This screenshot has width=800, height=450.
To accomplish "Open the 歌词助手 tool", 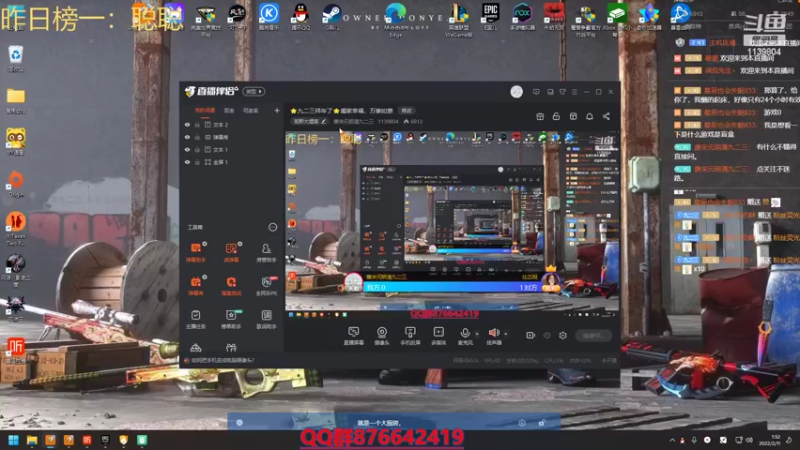I will (x=266, y=319).
